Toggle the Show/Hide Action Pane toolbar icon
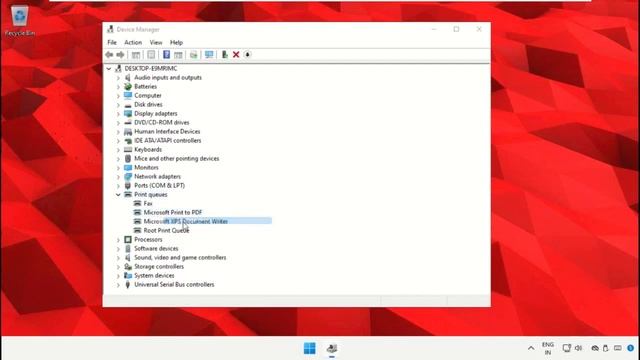Screen dimensions: 640x360 (x=178, y=55)
